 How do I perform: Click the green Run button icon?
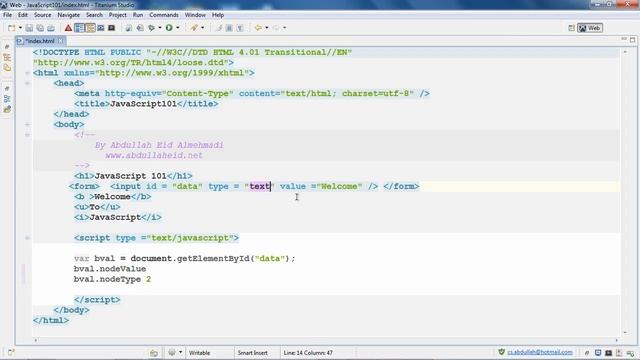point(169,28)
